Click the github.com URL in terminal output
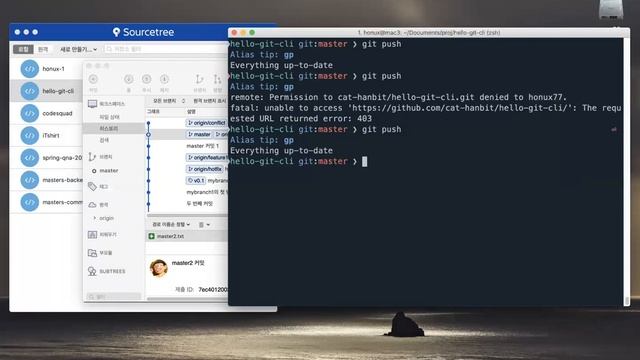The height and width of the screenshot is (360, 640). tap(460, 108)
